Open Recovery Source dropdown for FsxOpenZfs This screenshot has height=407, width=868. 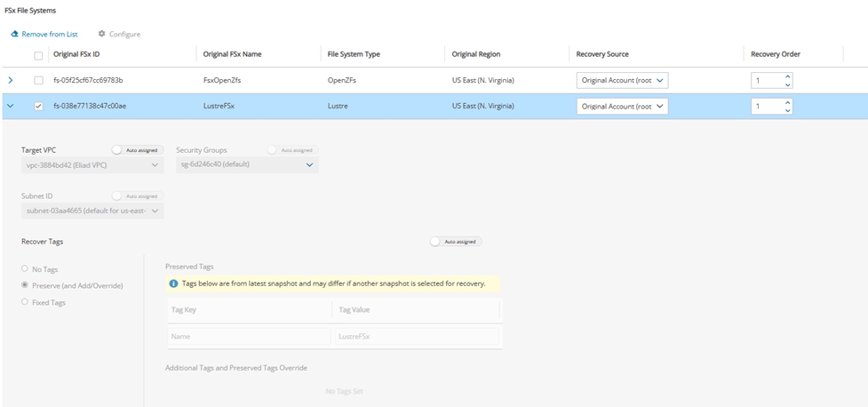[622, 81]
